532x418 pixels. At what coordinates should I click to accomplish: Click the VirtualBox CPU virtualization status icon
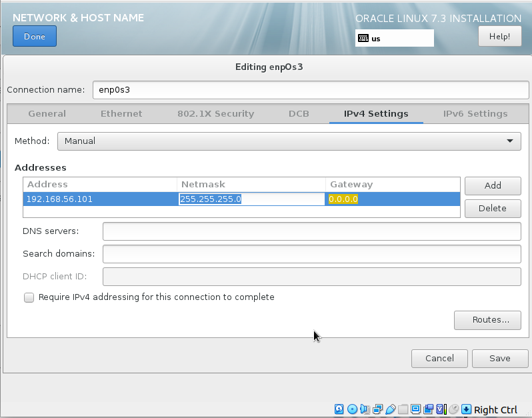[x=441, y=409]
